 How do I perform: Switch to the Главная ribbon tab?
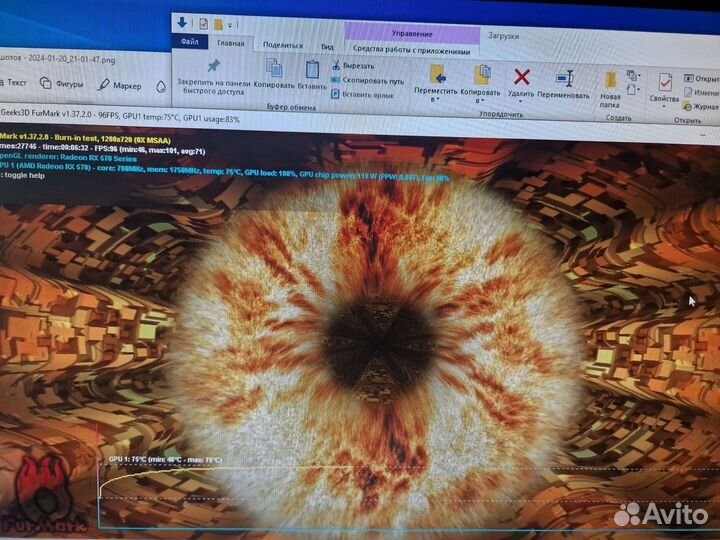[231, 43]
